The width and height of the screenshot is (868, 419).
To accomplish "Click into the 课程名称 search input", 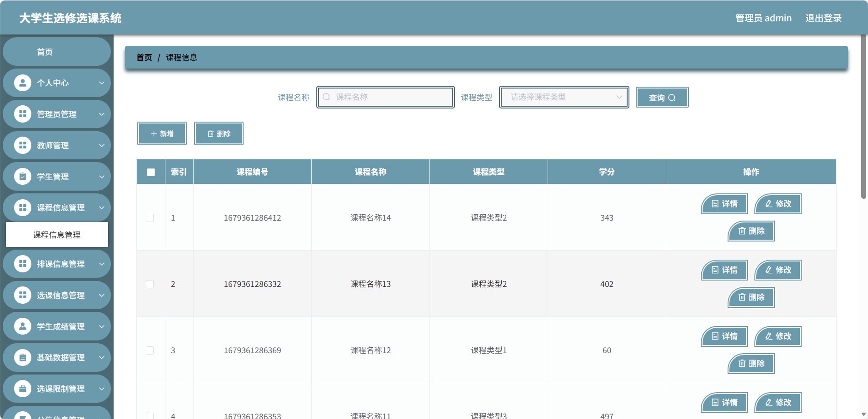I will (386, 97).
